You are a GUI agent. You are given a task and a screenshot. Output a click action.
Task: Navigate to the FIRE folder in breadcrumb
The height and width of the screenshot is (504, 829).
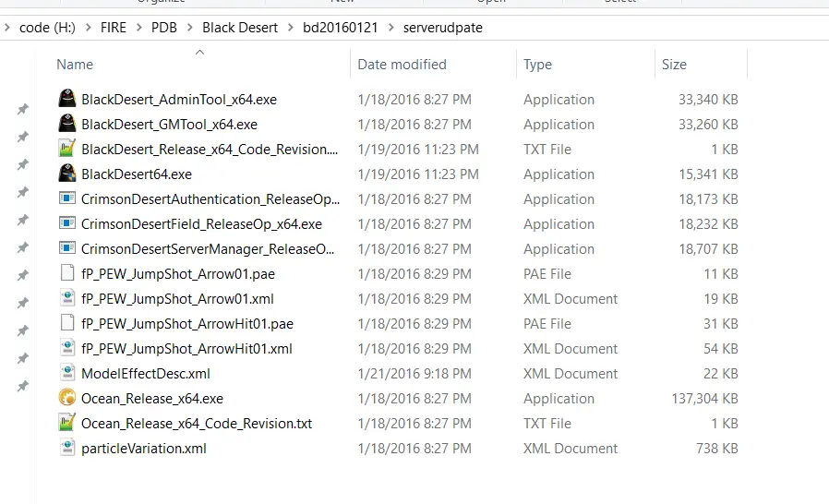(x=114, y=28)
